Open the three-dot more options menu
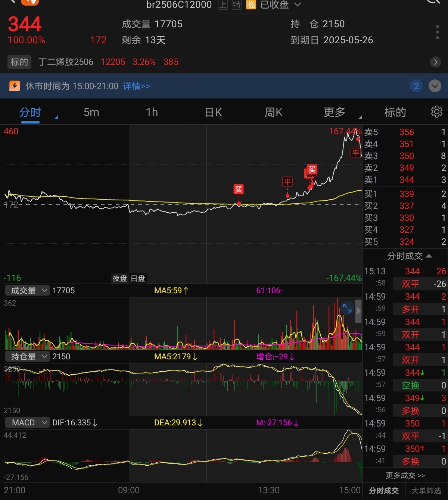The height and width of the screenshot is (500, 448). [x=437, y=32]
